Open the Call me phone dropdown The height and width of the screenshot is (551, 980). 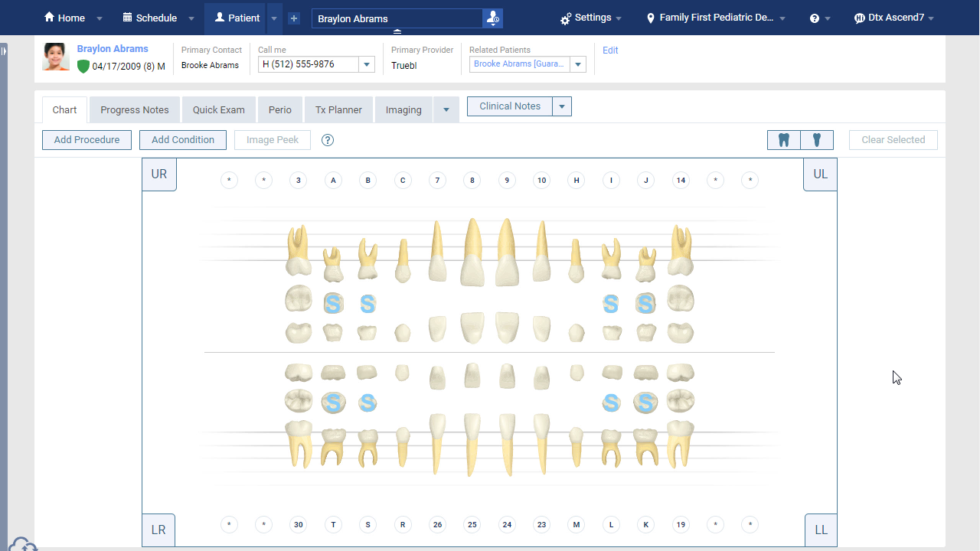coord(367,65)
